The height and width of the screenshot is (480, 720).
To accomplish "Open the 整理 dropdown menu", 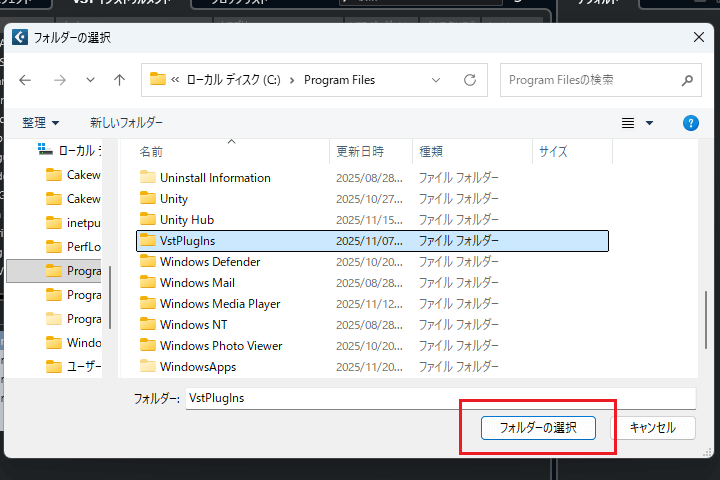I will 41,123.
